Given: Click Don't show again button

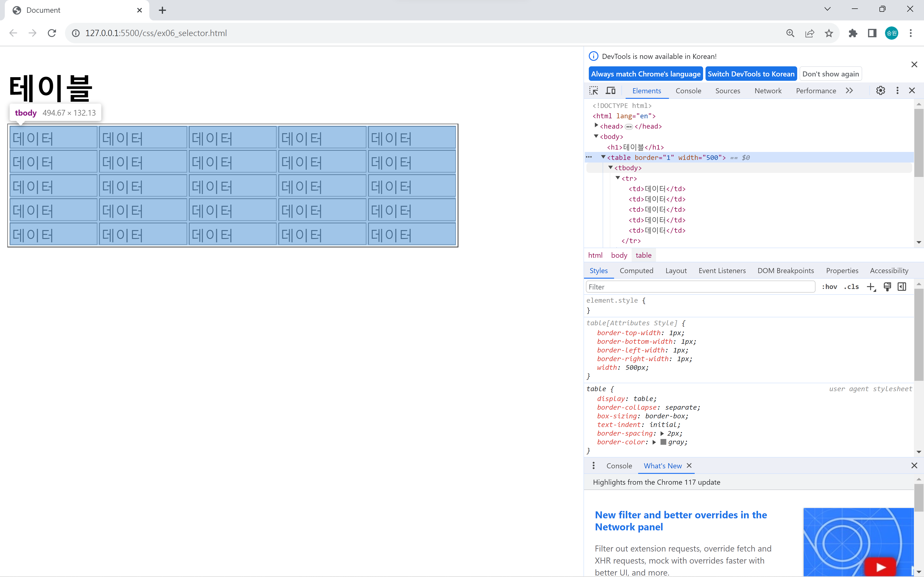Looking at the screenshot, I should (x=830, y=74).
